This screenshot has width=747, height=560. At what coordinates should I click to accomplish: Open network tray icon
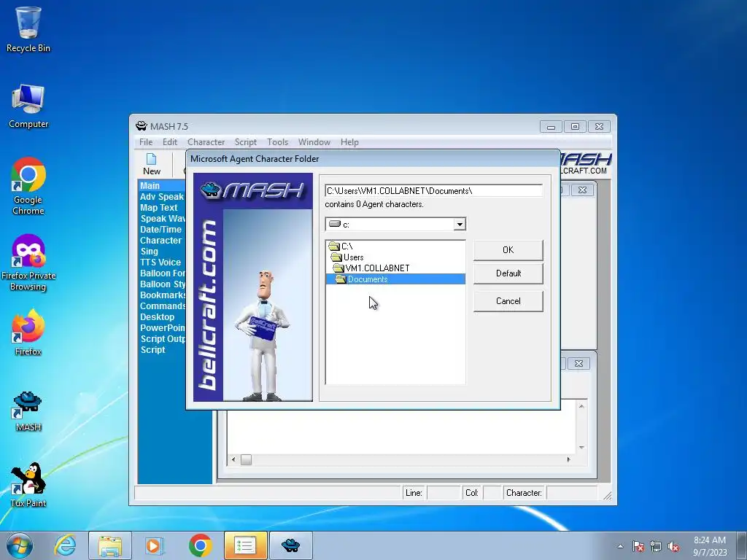(656, 546)
